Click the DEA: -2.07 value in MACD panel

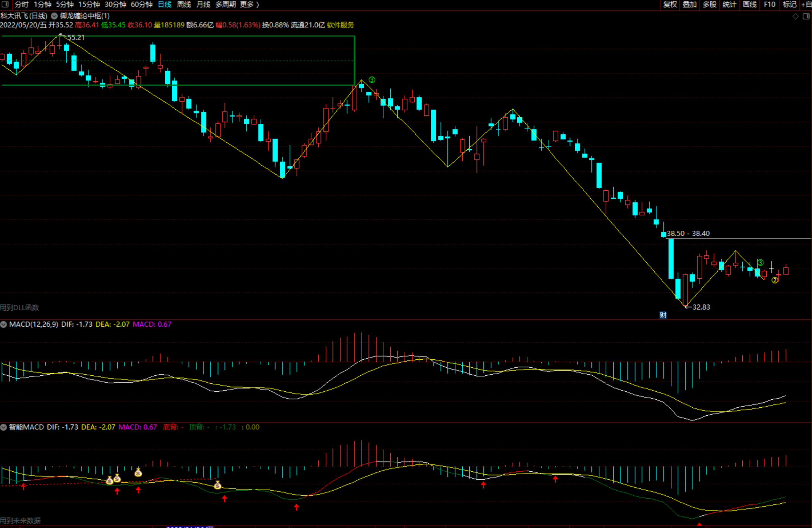[x=112, y=324]
